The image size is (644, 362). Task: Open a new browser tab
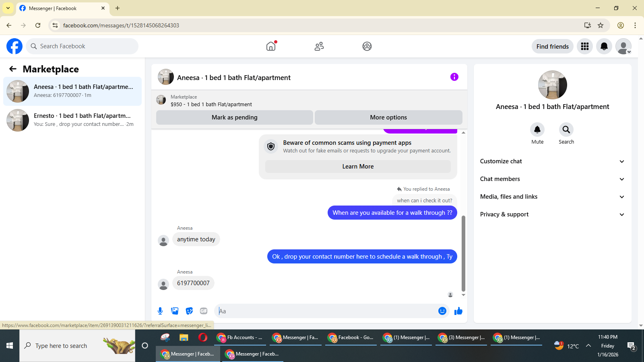coord(118,8)
